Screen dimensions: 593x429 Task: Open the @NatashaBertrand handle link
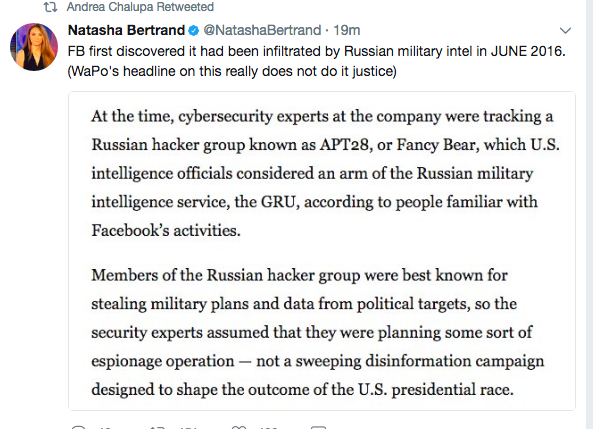tap(262, 30)
